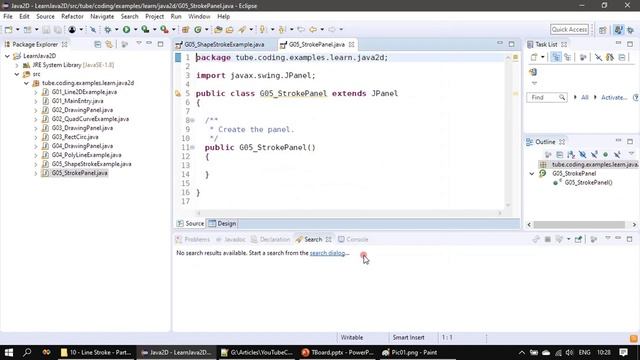Toggle Hide Local Types in Outline
The image size is (640, 360).
pyautogui.click(x=617, y=154)
